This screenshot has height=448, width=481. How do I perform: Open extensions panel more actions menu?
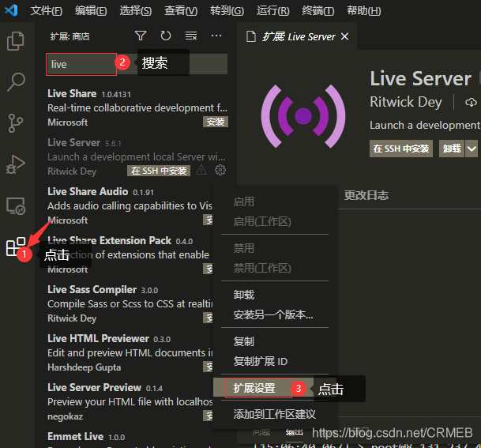[216, 36]
